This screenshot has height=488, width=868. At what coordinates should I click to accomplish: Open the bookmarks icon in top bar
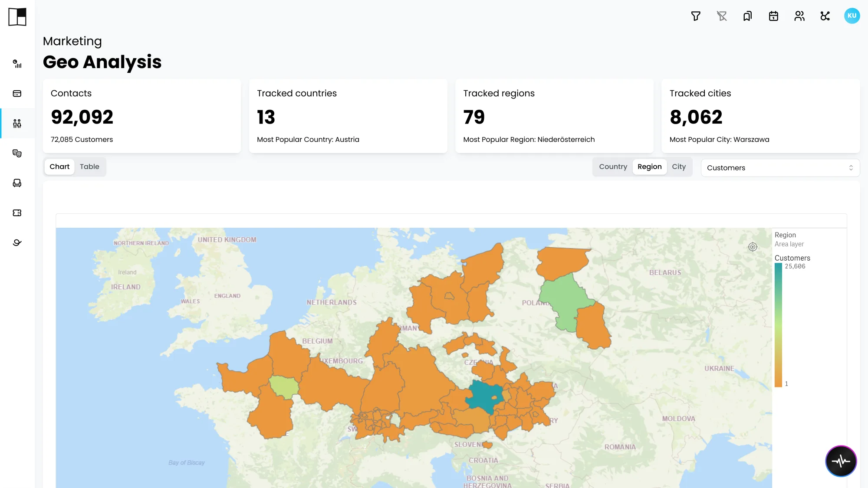pos(747,16)
